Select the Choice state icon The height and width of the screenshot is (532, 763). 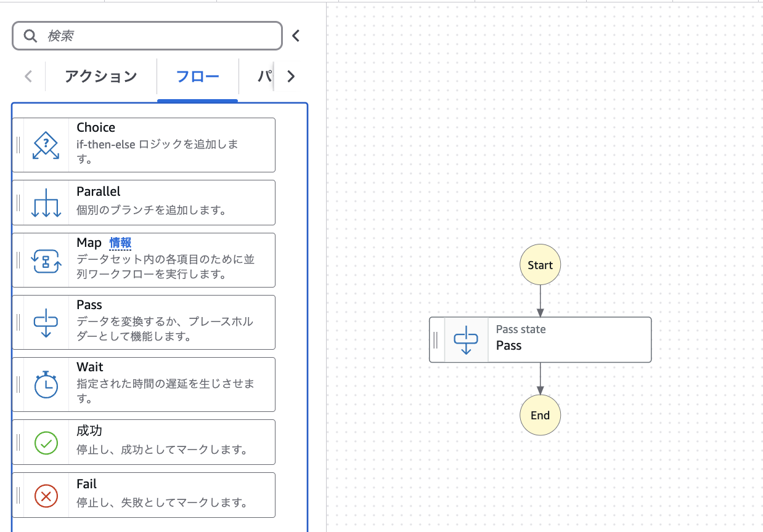(46, 144)
